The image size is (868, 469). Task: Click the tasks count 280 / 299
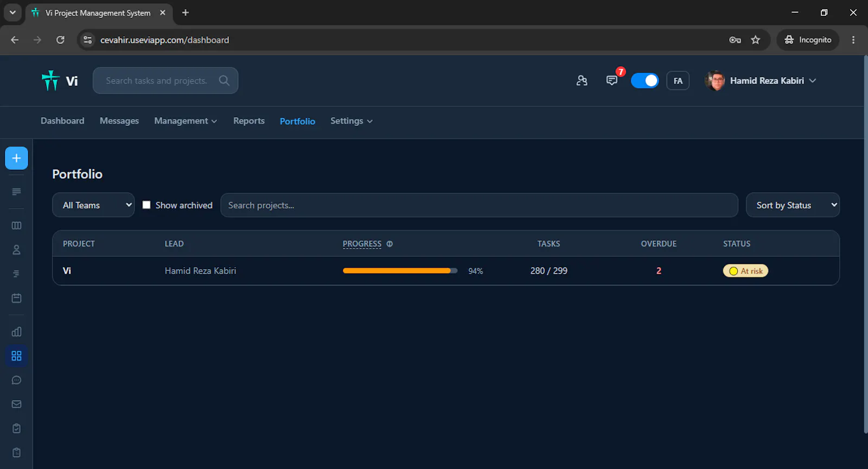coord(548,270)
